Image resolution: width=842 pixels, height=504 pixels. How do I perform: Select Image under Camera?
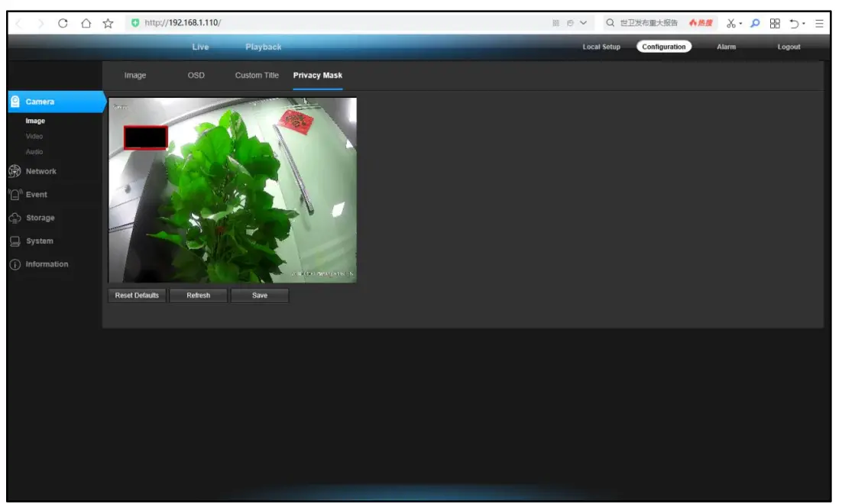coord(35,121)
